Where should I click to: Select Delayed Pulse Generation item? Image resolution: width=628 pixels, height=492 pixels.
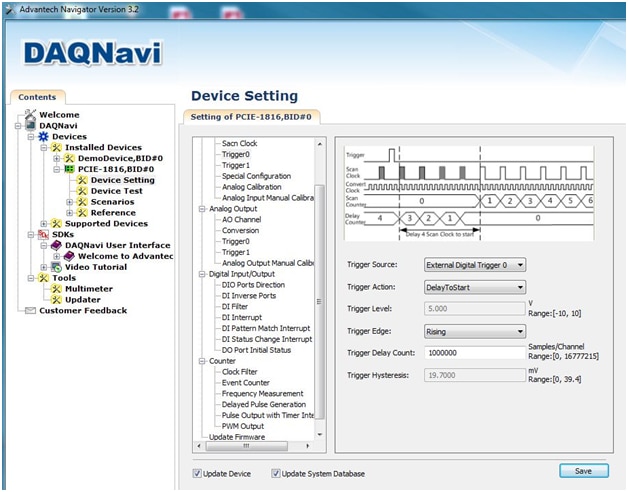264,404
